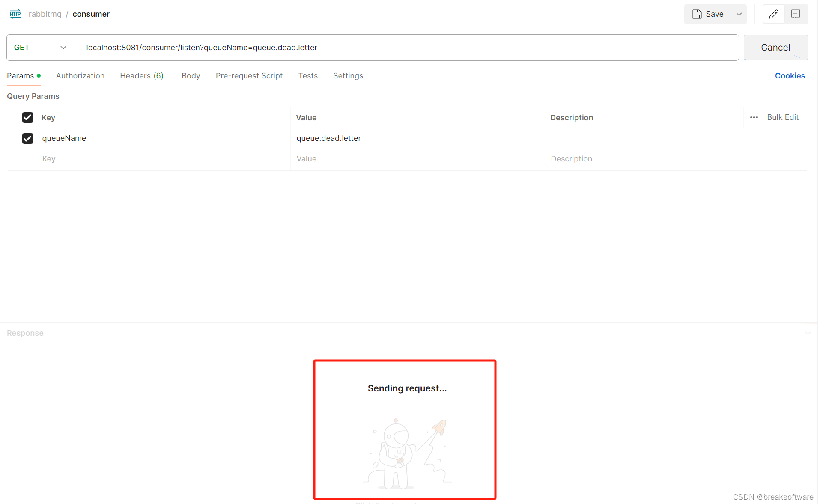
Task: Click the Response panel label
Action: 25,333
